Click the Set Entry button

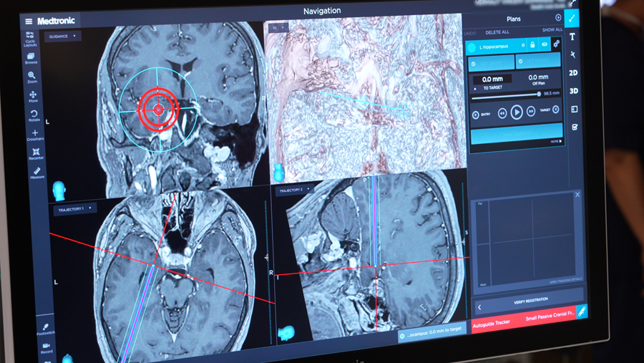tap(491, 63)
